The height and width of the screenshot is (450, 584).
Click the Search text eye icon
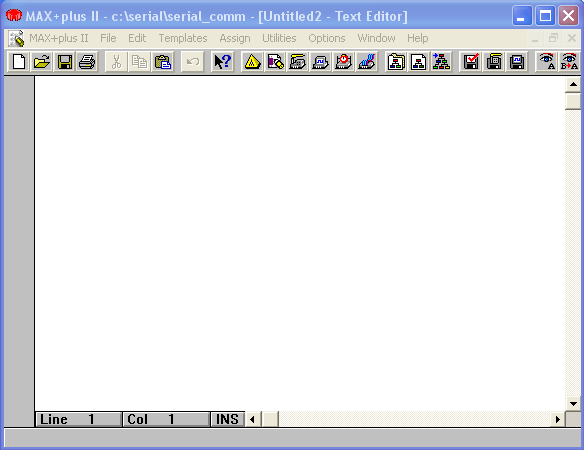(x=546, y=61)
